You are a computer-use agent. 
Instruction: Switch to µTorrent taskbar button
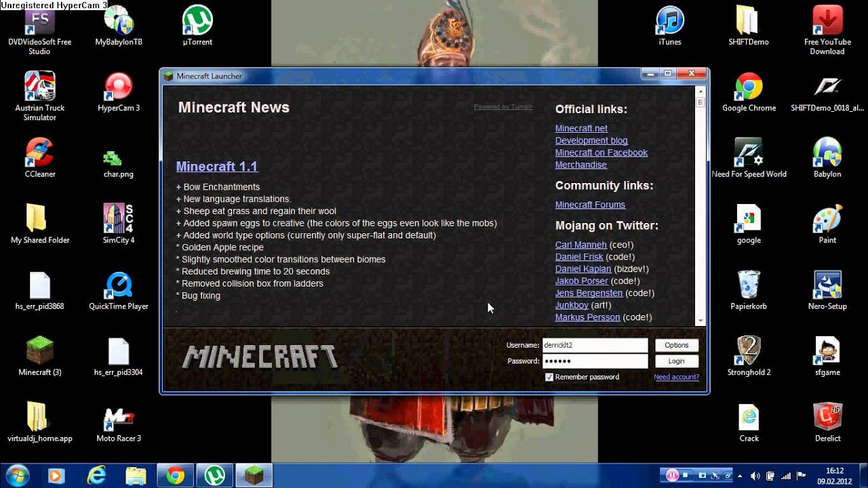(216, 476)
